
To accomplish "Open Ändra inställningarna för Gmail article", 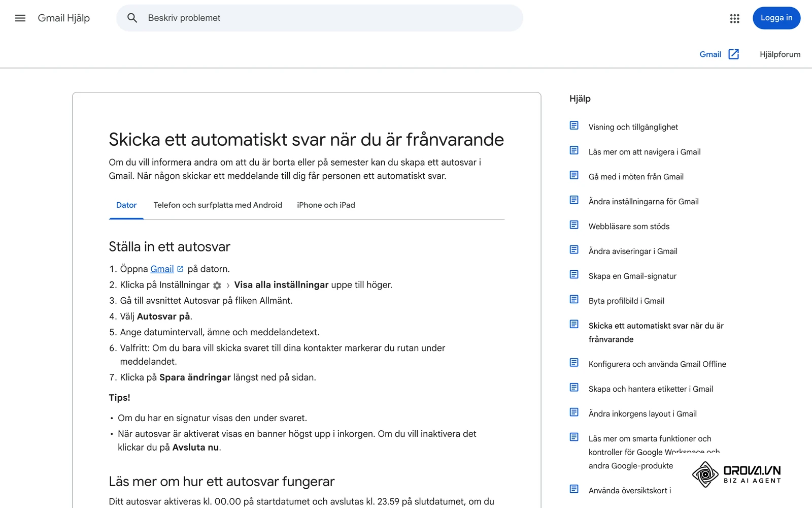I will pyautogui.click(x=644, y=202).
